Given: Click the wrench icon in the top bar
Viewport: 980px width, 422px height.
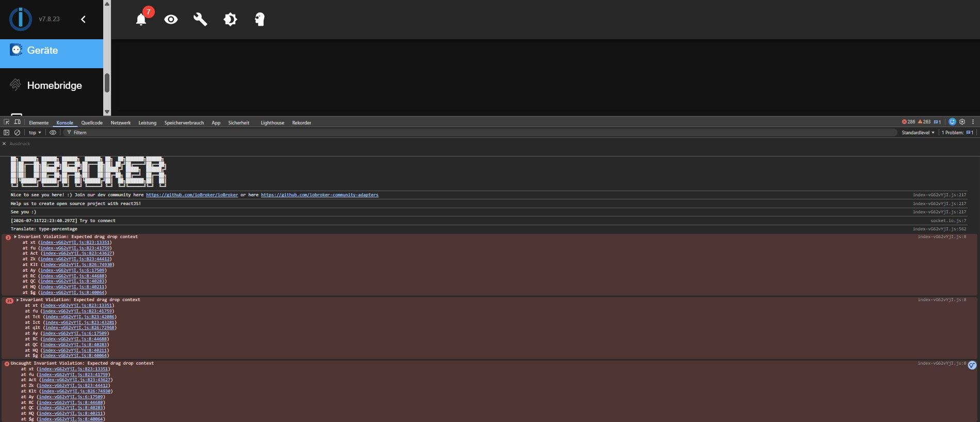Looking at the screenshot, I should [x=200, y=20].
